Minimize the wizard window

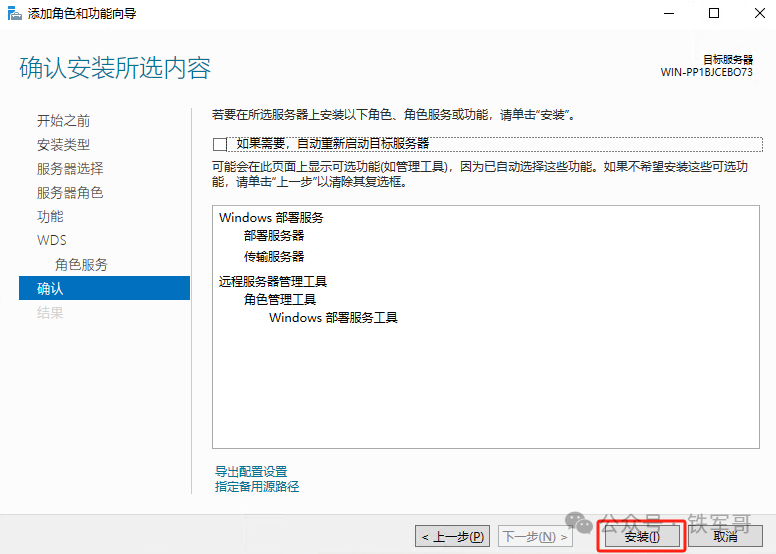pos(669,13)
